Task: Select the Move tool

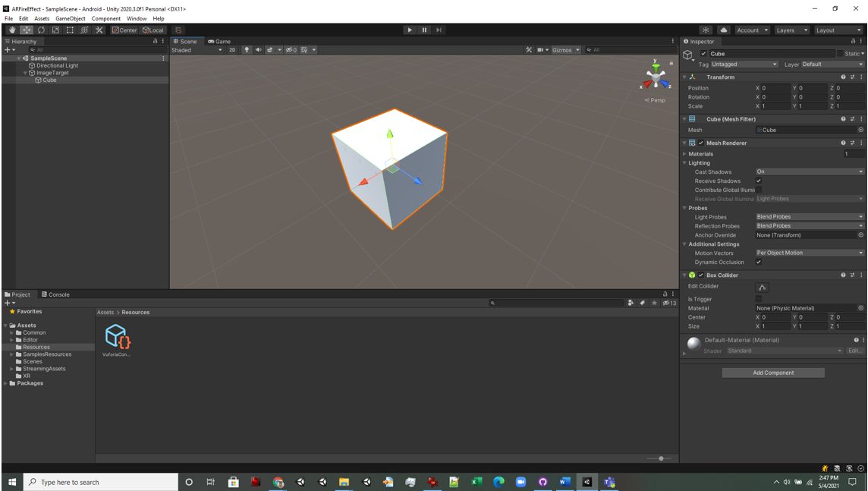Action: 25,30
